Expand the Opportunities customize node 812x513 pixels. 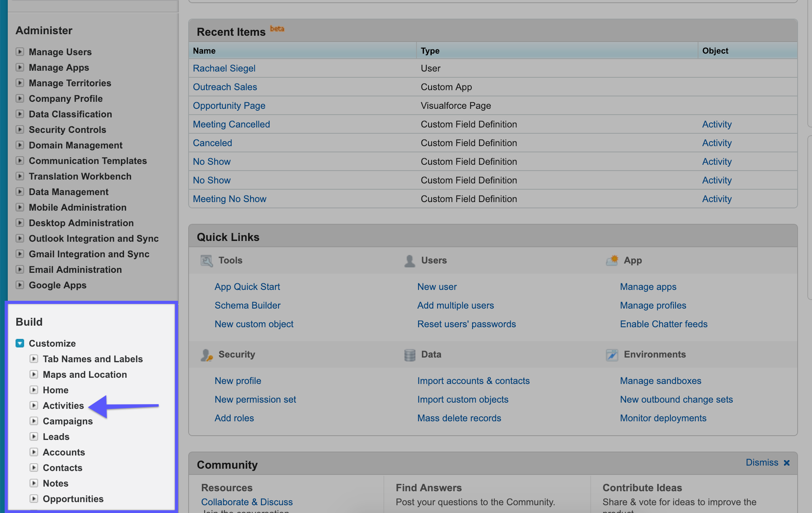click(x=34, y=499)
